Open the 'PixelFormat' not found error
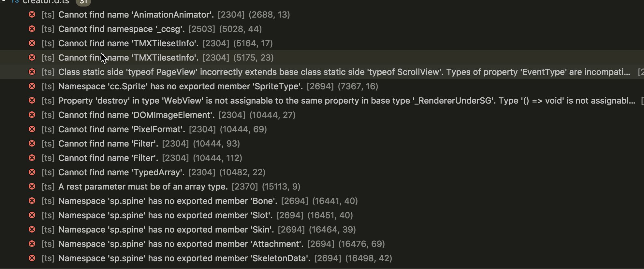 (x=122, y=129)
